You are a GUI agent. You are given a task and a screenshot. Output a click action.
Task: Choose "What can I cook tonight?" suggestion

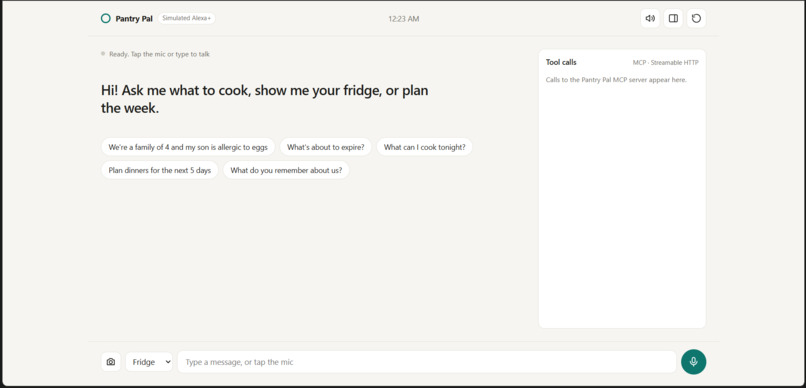(425, 147)
